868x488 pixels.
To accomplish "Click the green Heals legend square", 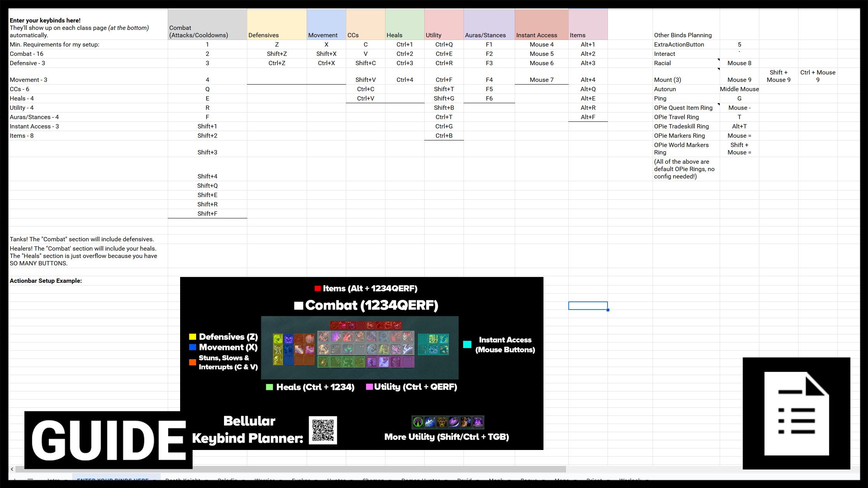I will (269, 387).
